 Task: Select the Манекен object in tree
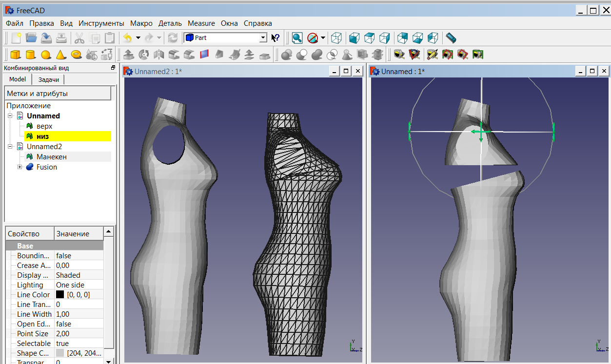(x=51, y=157)
